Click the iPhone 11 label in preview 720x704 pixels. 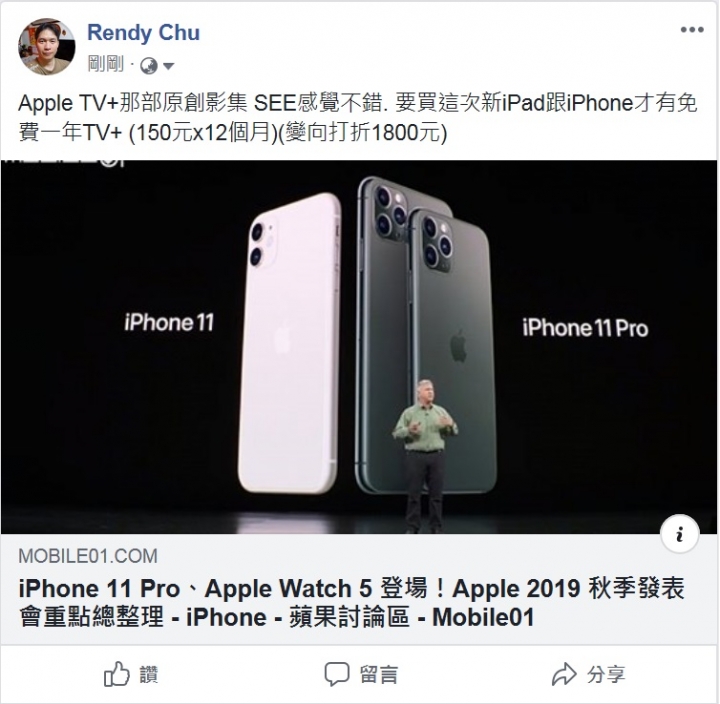point(169,322)
